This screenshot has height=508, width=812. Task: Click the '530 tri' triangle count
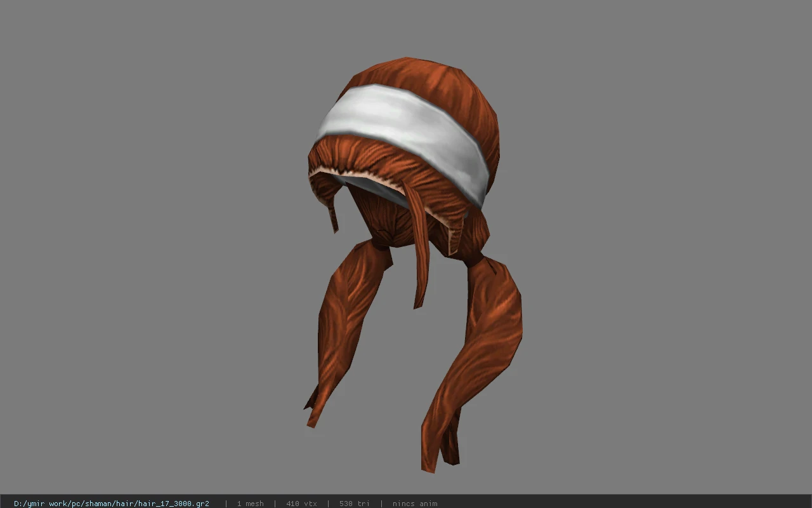click(354, 504)
